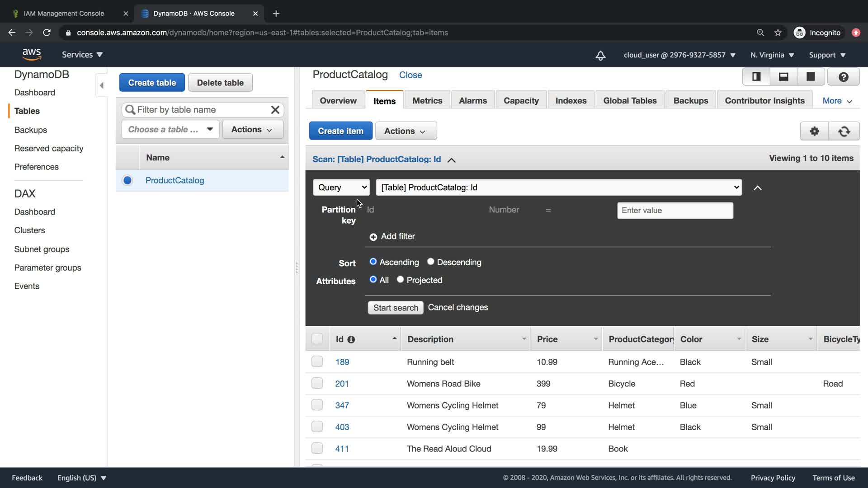Viewport: 868px width, 488px height.
Task: Select the Projected attributes option
Action: pyautogui.click(x=400, y=280)
